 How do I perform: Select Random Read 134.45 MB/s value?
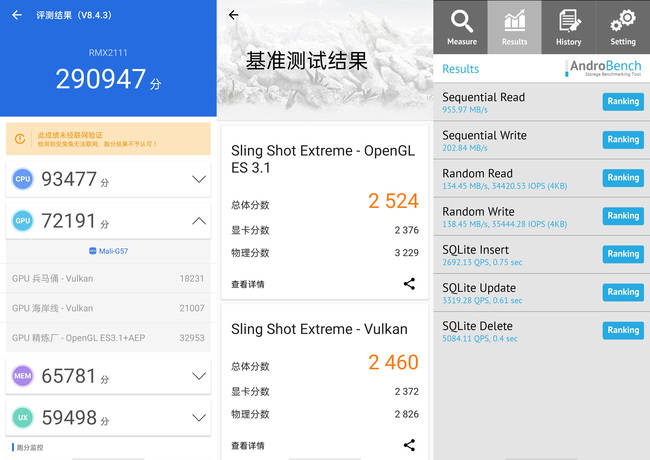coord(504,186)
